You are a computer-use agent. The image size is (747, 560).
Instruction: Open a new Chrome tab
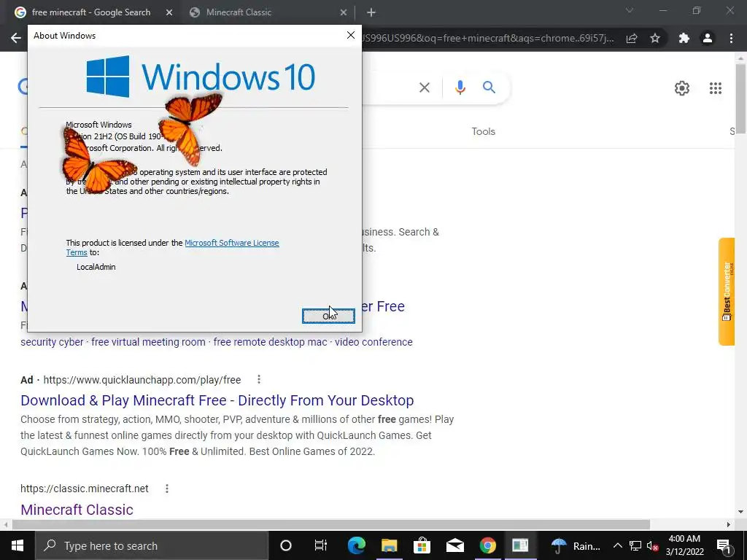pyautogui.click(x=371, y=13)
